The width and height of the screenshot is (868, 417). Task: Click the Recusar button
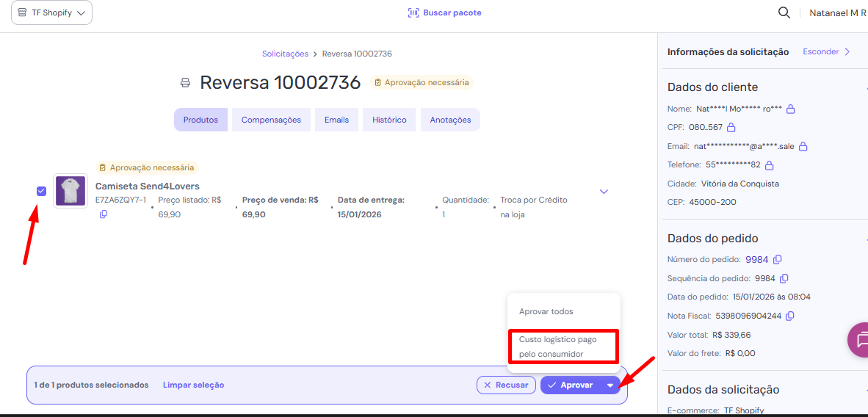506,385
